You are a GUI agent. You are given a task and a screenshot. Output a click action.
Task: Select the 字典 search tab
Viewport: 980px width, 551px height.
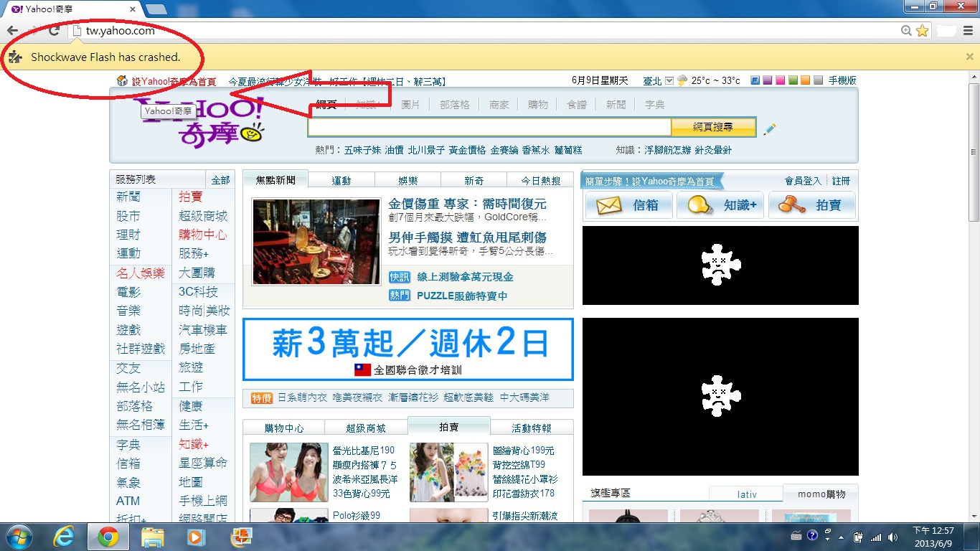pyautogui.click(x=655, y=105)
